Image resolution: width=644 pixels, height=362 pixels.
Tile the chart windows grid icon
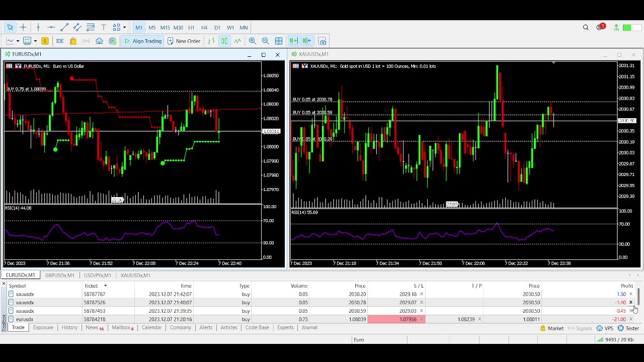(x=279, y=41)
